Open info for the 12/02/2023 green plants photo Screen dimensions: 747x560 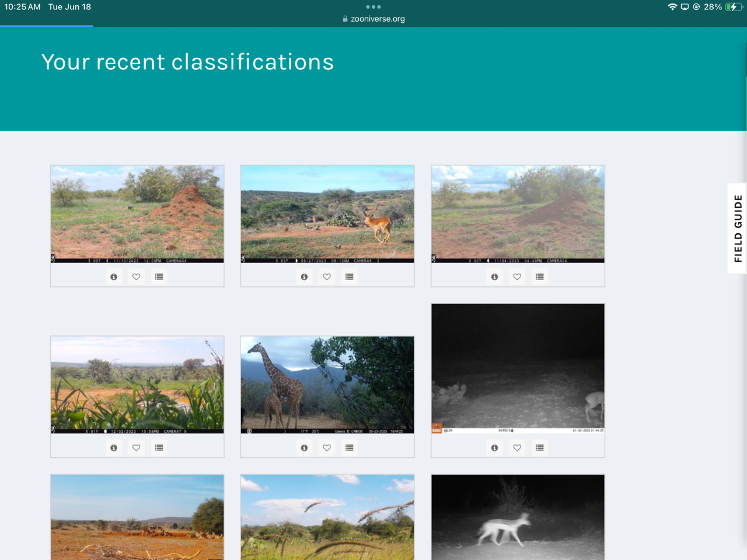pyautogui.click(x=114, y=448)
